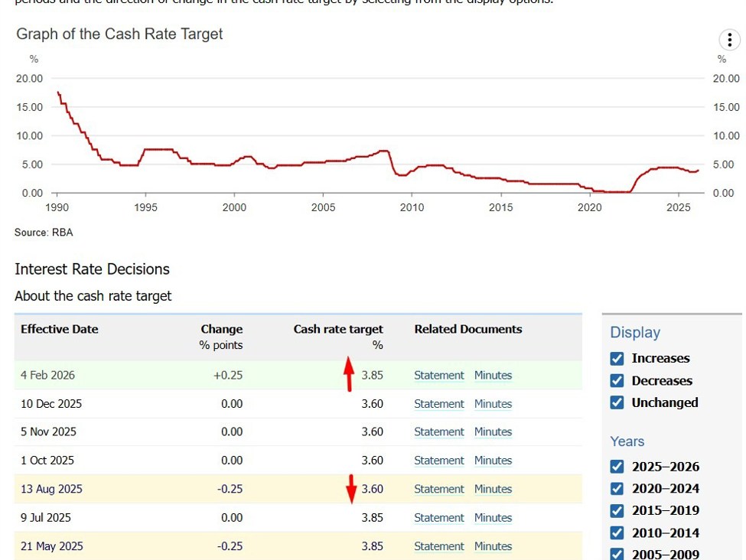Disable the Unchanged display checkbox
746x560 pixels.
click(617, 403)
